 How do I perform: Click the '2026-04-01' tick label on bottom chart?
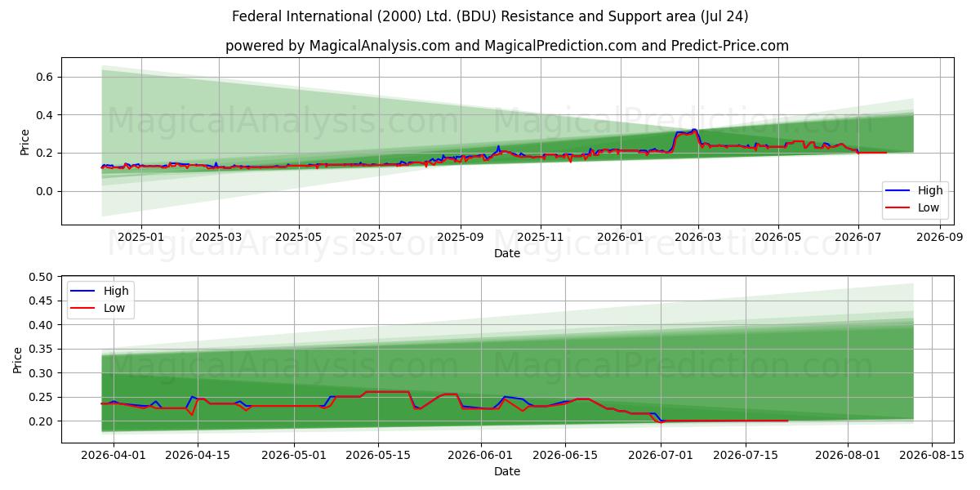(x=114, y=457)
